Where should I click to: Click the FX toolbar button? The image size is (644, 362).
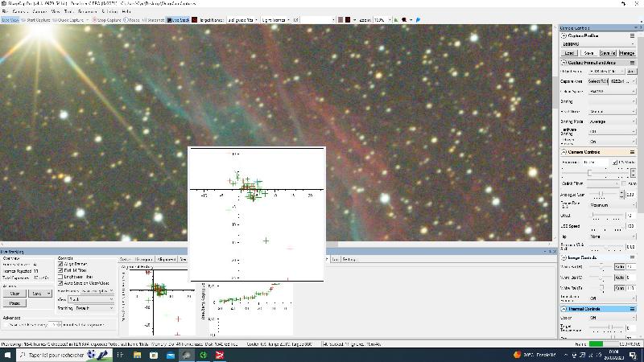(295, 19)
